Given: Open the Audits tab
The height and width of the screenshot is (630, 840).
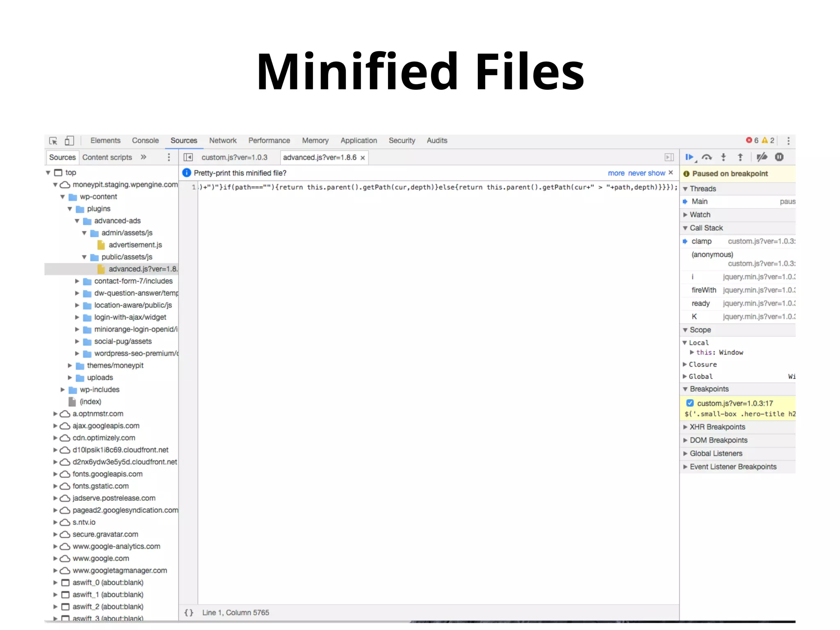Looking at the screenshot, I should coord(437,141).
